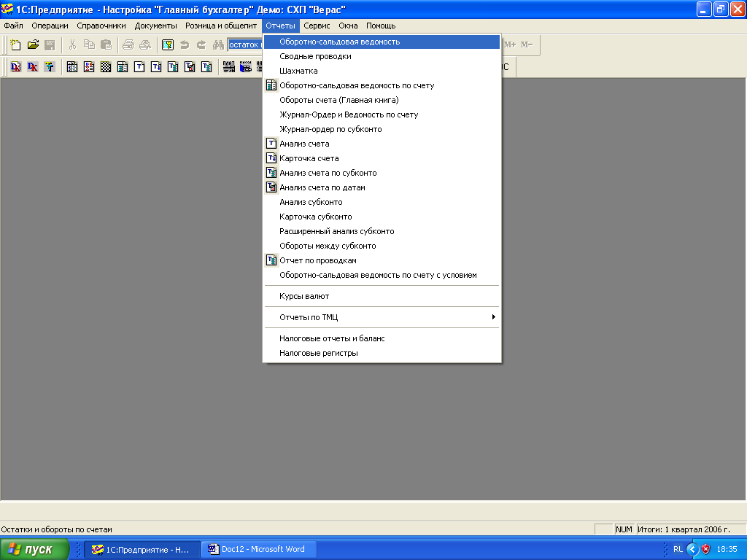Click the plain T account analysis toolbar icon
747x560 pixels.
coord(139,66)
